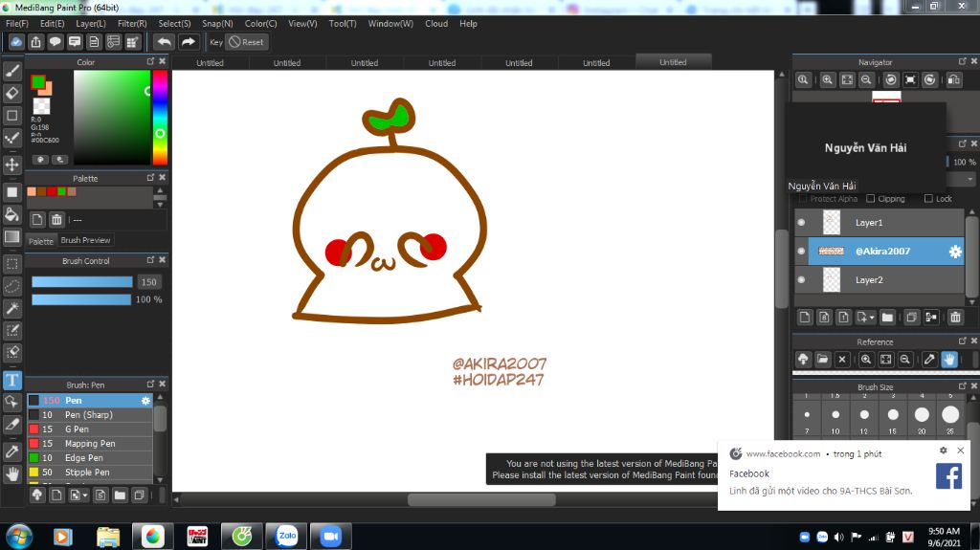The height and width of the screenshot is (550, 980).
Task: Toggle visibility of @Akira2007 layer
Action: [x=801, y=252]
